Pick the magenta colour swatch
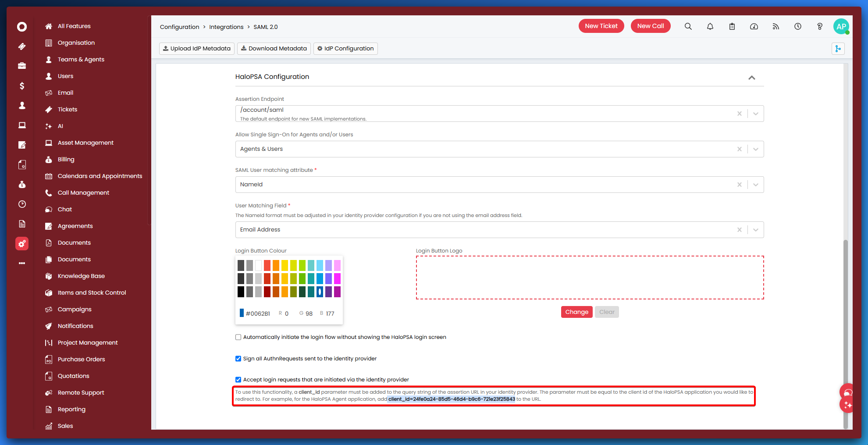The height and width of the screenshot is (445, 868). pyautogui.click(x=337, y=278)
